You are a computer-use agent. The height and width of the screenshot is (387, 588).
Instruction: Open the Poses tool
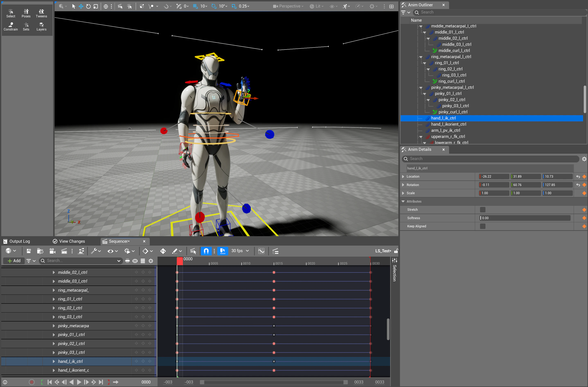(x=26, y=13)
